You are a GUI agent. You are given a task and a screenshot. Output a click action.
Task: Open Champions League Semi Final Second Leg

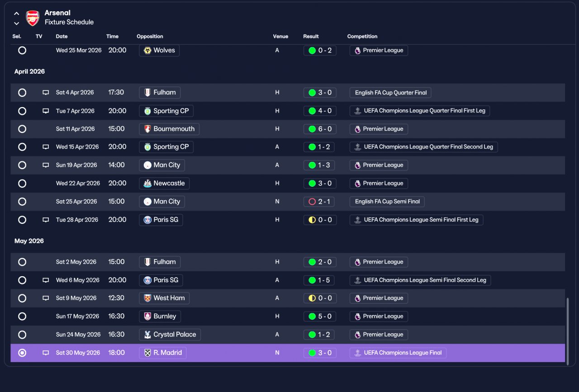coord(420,280)
